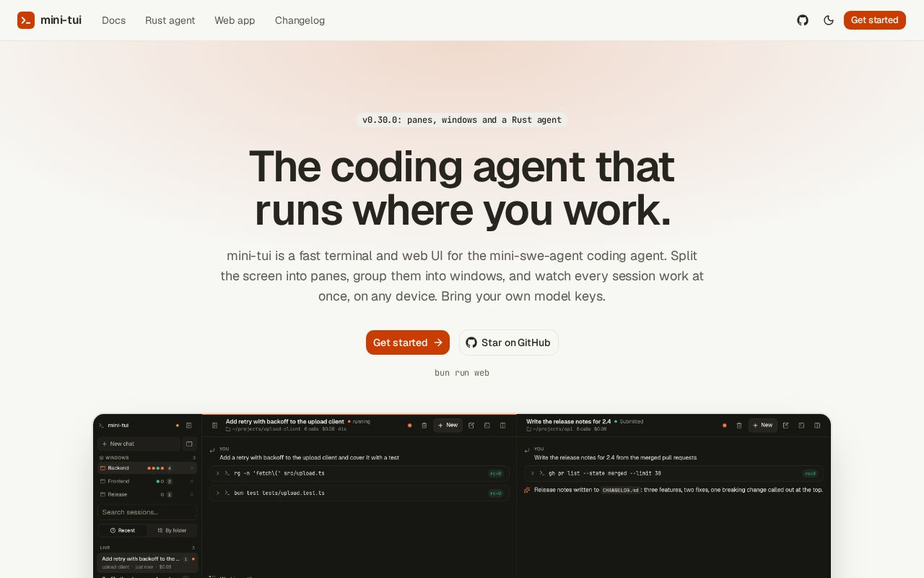Toggle dark mode with the moon icon

click(x=829, y=20)
